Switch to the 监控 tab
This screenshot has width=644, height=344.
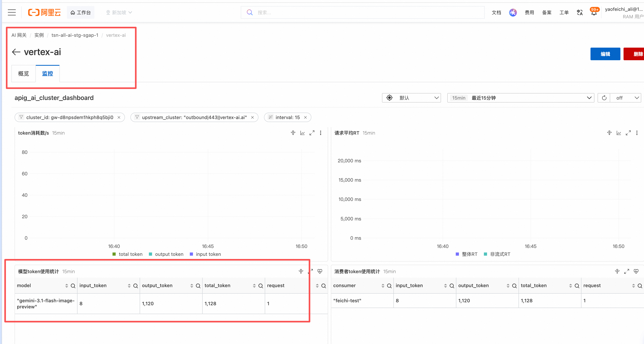[47, 74]
